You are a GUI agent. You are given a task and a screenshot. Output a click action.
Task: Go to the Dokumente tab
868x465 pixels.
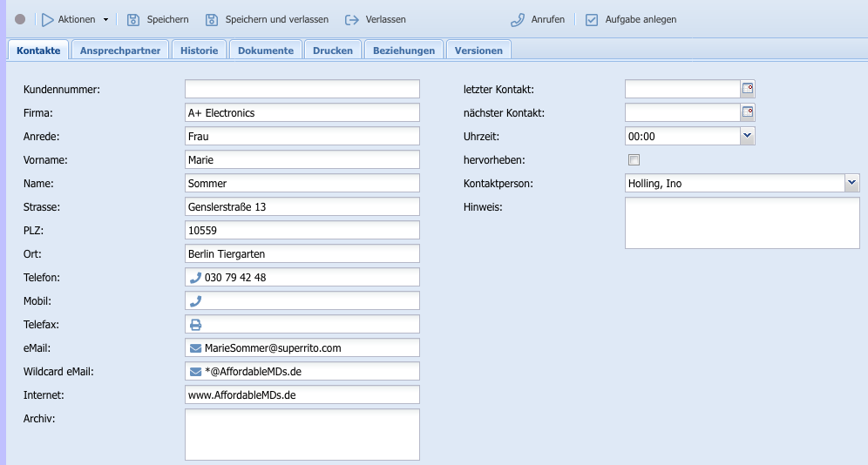tap(266, 51)
